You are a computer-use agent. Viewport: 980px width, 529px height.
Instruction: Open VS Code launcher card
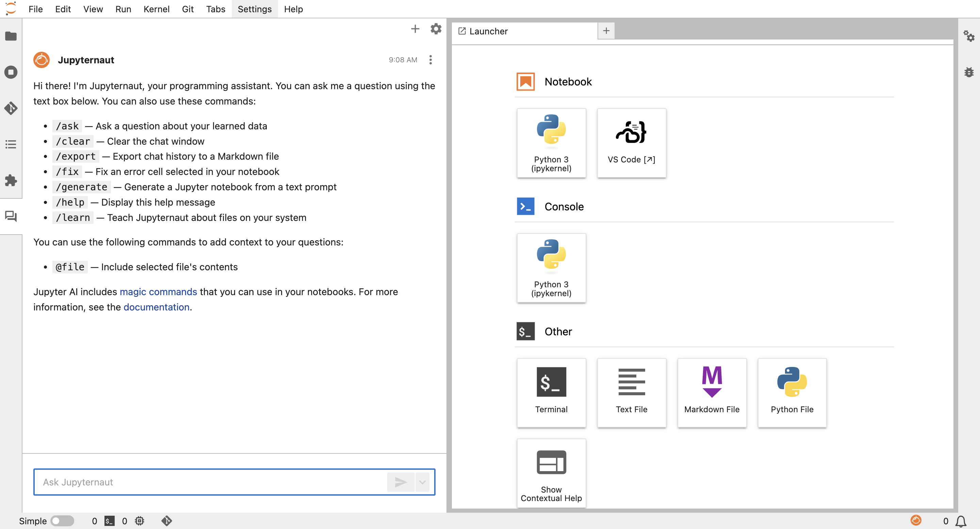coord(632,143)
